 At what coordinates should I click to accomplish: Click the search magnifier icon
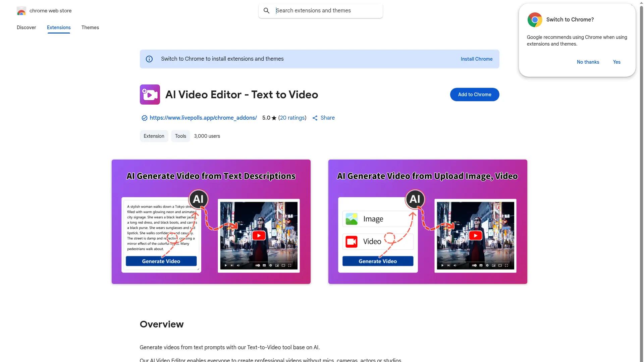click(266, 10)
